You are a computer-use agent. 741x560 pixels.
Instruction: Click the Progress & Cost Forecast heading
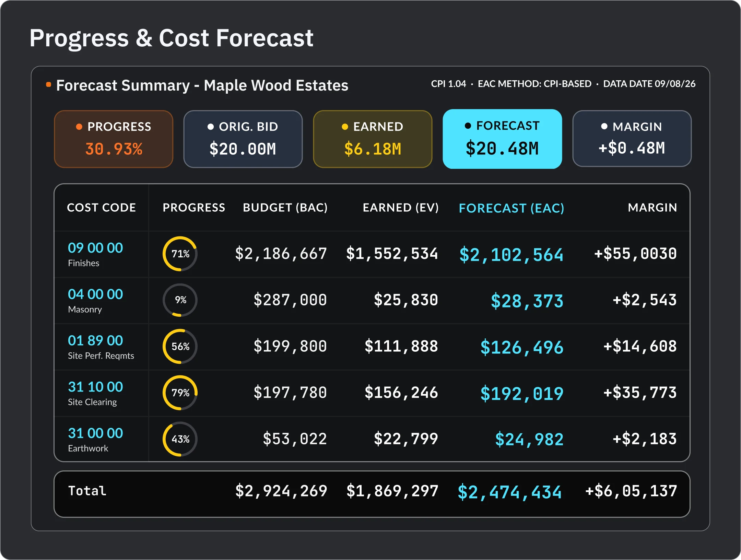point(172,38)
